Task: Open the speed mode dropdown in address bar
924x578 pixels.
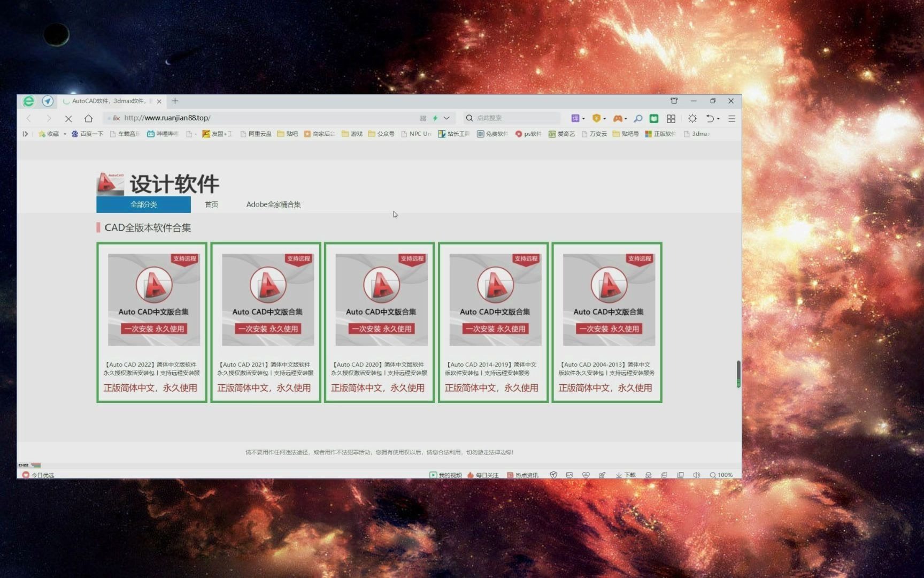Action: [447, 118]
